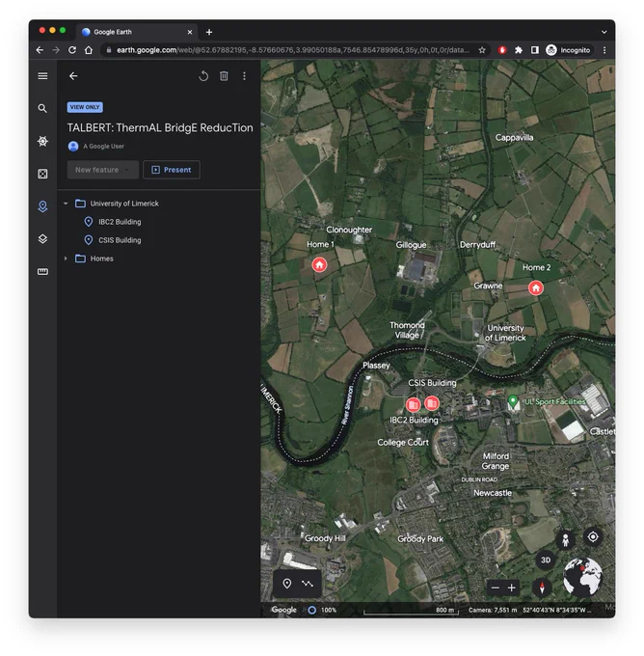Delete project with the trash icon
The width and height of the screenshot is (644, 656).
(224, 75)
